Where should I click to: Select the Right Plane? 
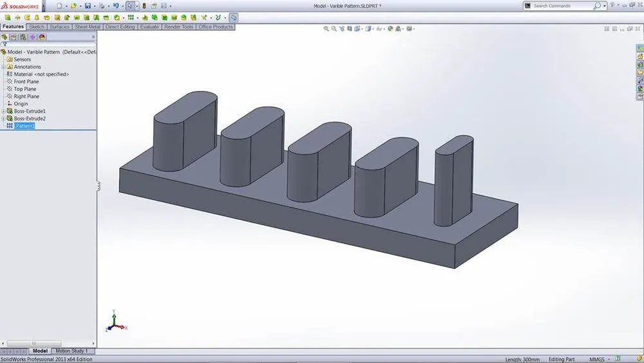point(26,96)
